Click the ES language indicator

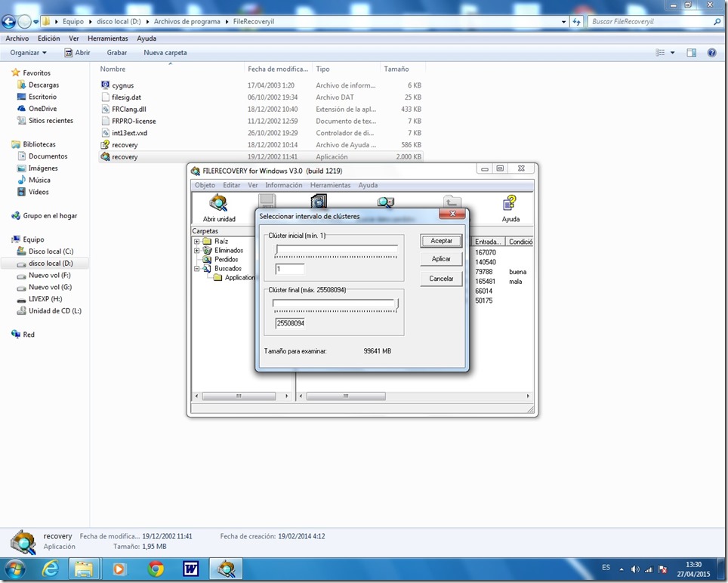click(606, 567)
